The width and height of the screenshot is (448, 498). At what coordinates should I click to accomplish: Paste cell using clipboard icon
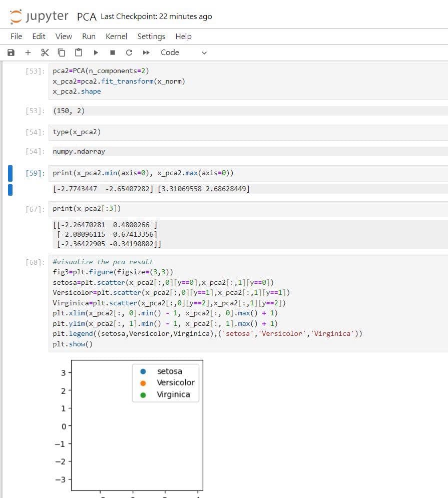point(78,53)
